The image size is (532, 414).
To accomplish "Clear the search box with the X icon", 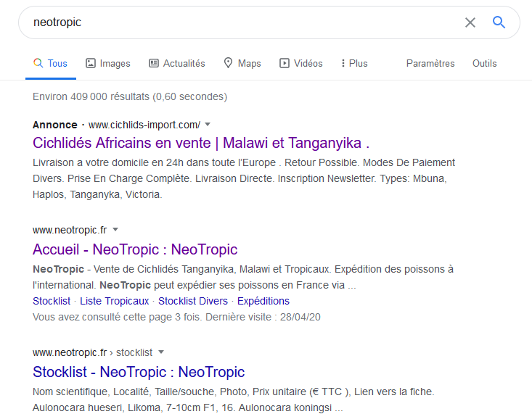I will tap(470, 22).
